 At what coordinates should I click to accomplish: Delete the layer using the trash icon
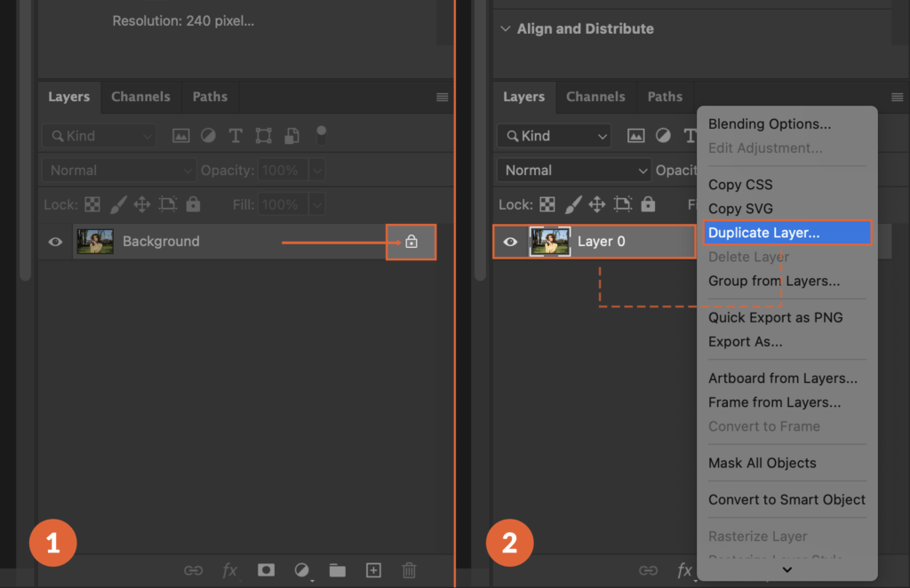(408, 570)
